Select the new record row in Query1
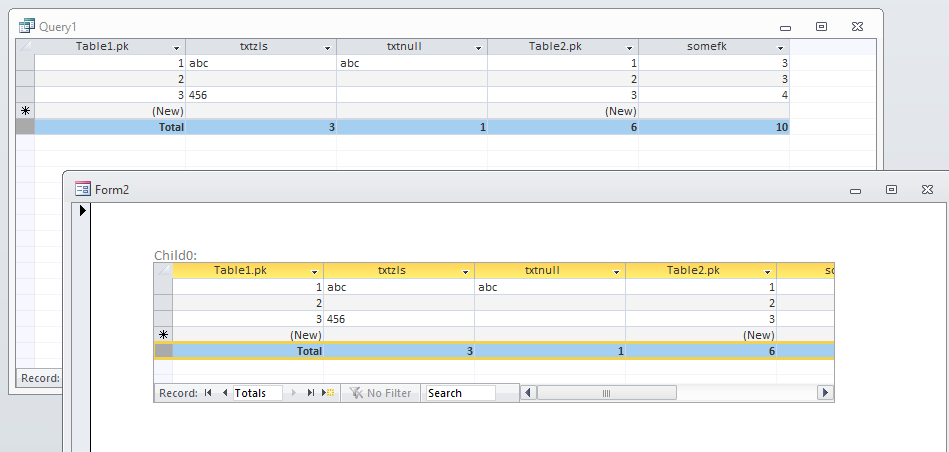 point(25,111)
